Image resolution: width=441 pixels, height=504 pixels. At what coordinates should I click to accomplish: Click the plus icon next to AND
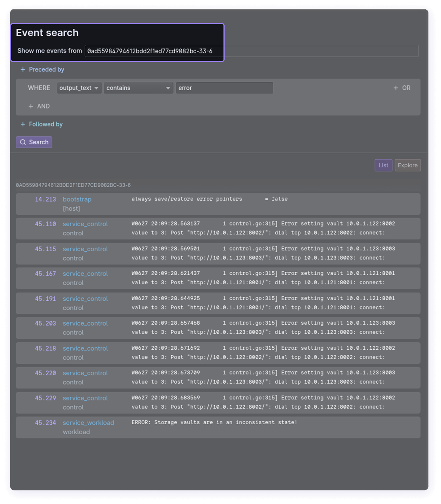(x=31, y=106)
